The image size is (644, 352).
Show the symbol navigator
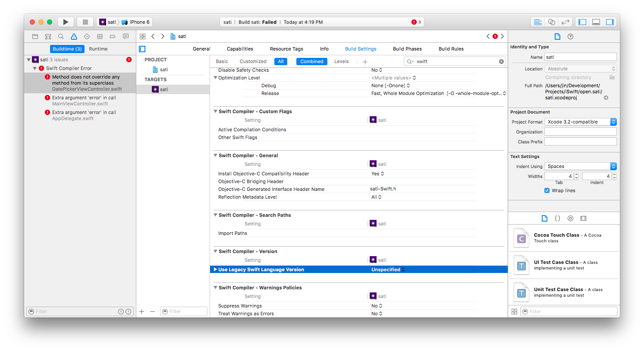tap(48, 36)
